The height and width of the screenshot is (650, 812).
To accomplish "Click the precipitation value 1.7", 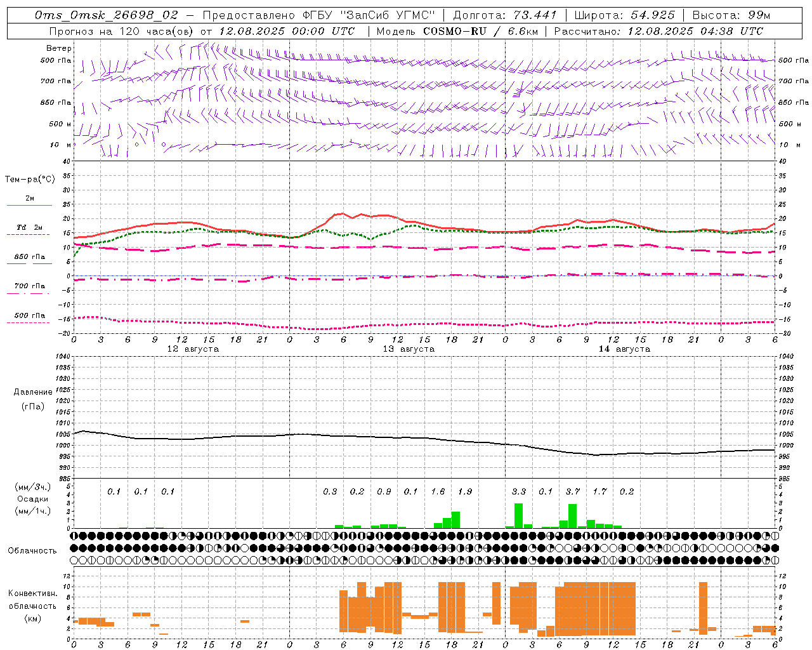I will coord(599,491).
